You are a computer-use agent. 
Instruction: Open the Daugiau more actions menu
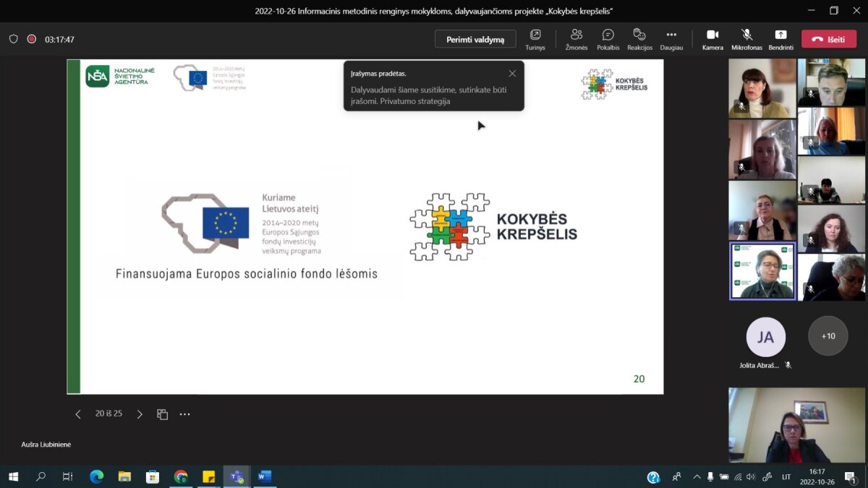671,39
